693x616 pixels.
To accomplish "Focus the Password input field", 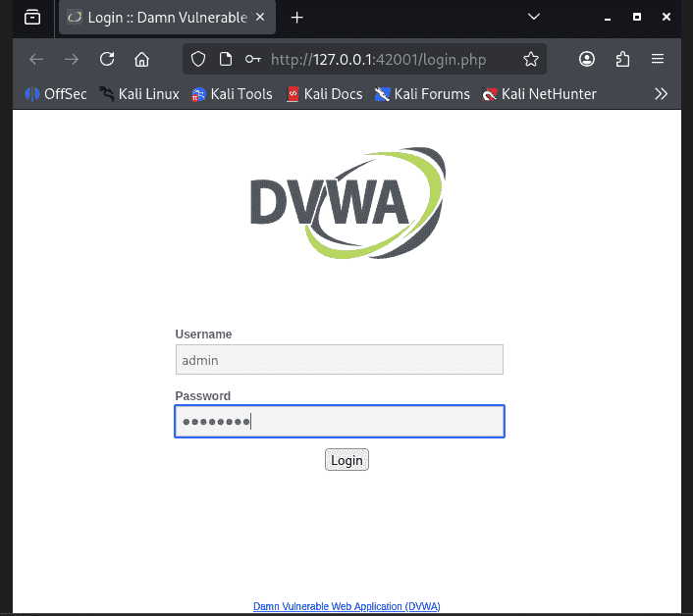I will (340, 421).
